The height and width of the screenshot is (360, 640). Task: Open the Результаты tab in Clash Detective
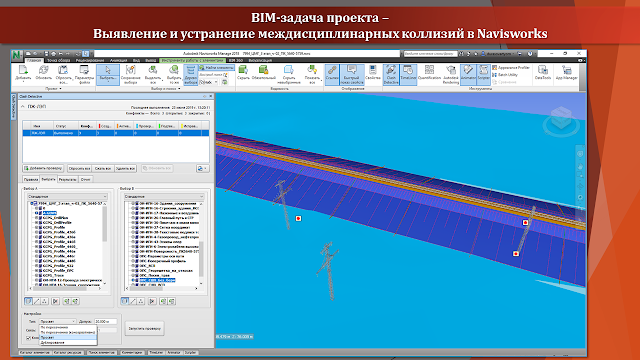pyautogui.click(x=67, y=179)
